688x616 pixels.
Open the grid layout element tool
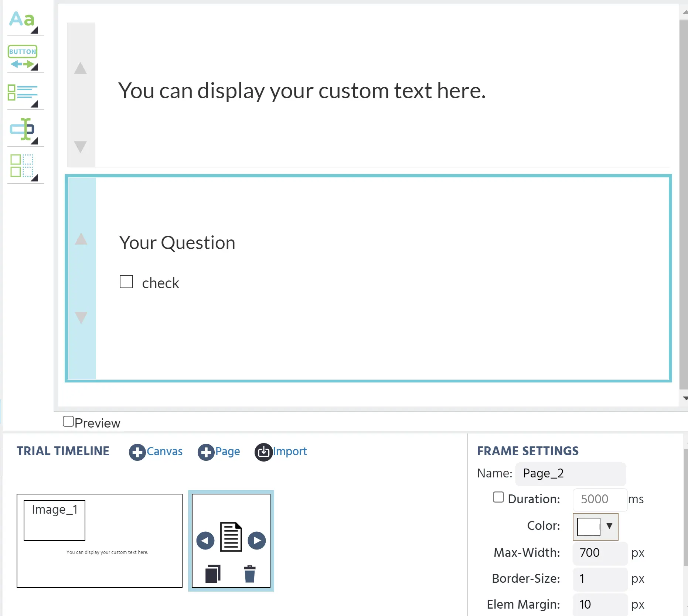tap(23, 166)
